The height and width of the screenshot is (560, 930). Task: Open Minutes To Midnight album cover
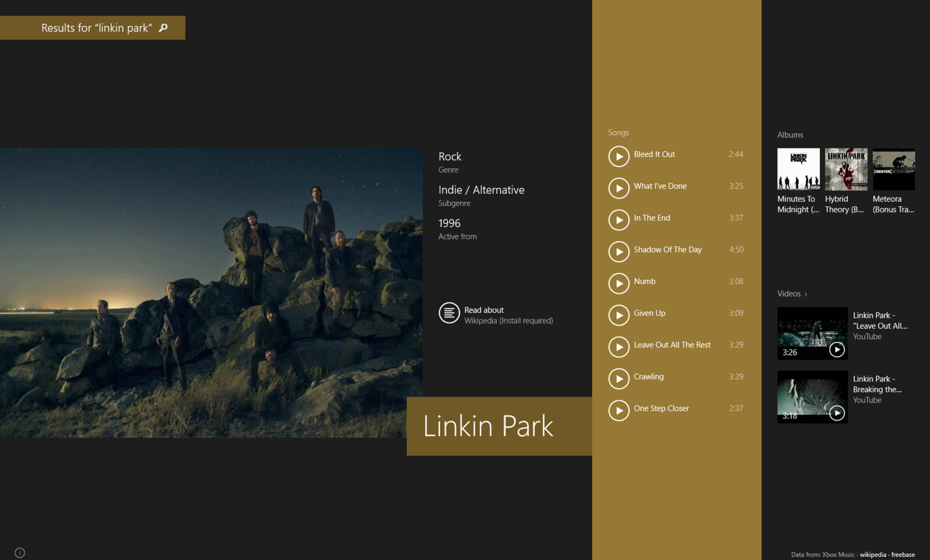pos(798,169)
